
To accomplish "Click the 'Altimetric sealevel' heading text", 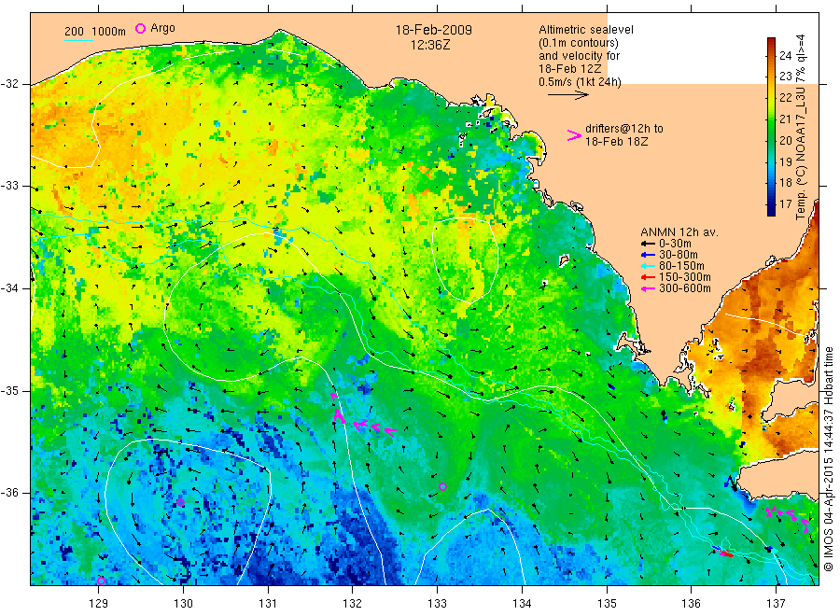I will [585, 30].
